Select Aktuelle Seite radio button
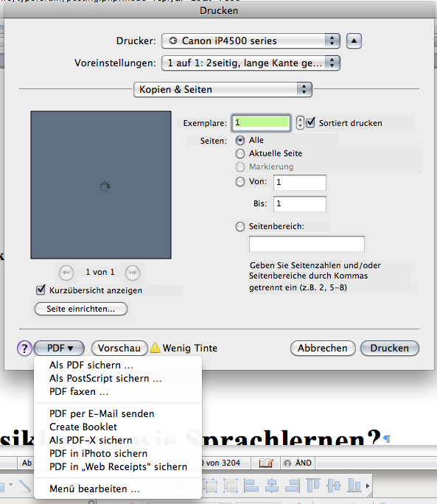The height and width of the screenshot is (504, 437). 240,154
